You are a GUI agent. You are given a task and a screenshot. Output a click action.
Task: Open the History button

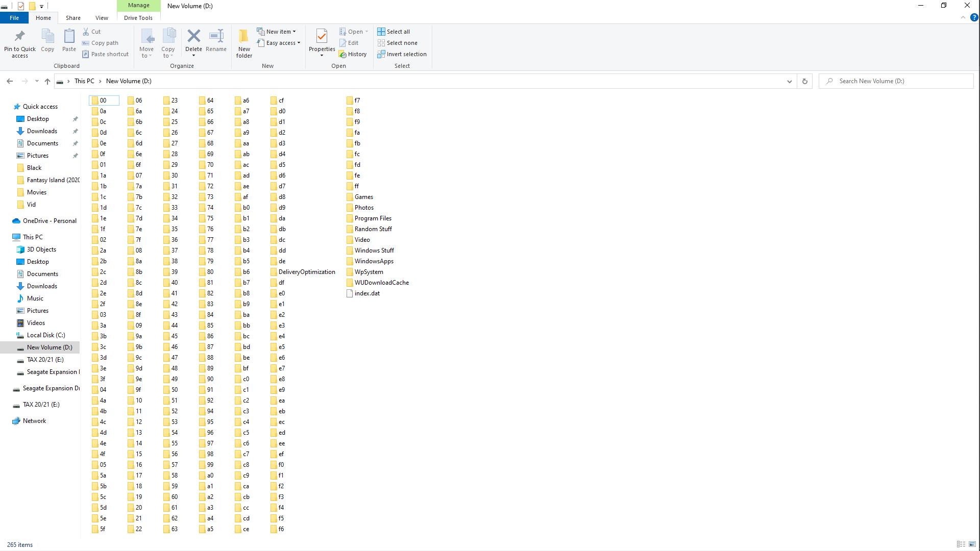click(353, 54)
